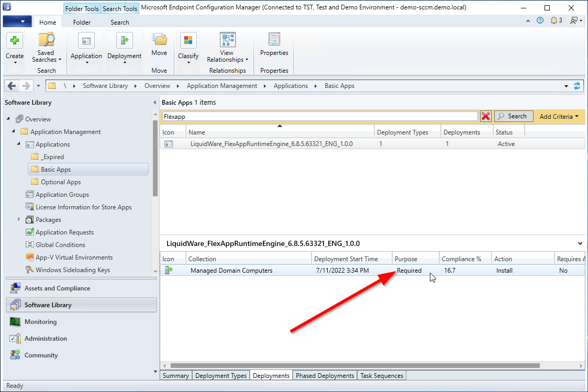Click the Search button
Viewport: 588px width, 392px height.
click(514, 116)
